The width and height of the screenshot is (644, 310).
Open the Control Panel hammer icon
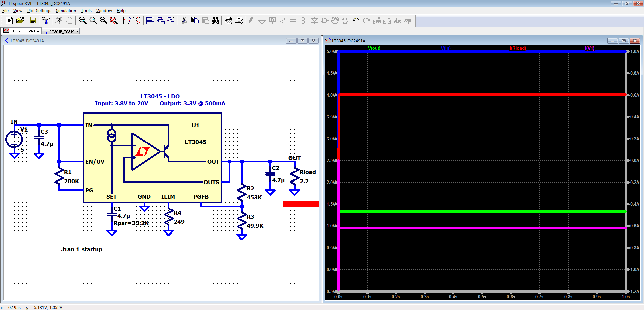click(x=46, y=21)
